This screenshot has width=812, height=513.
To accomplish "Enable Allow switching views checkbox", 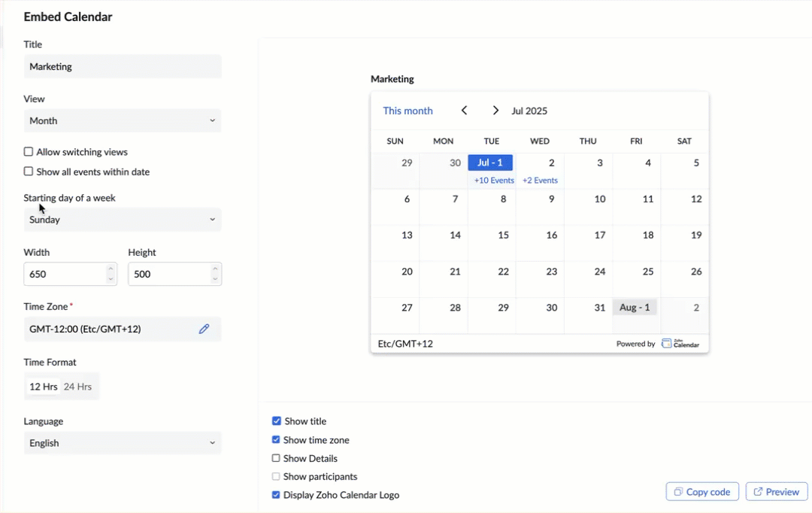I will click(29, 152).
